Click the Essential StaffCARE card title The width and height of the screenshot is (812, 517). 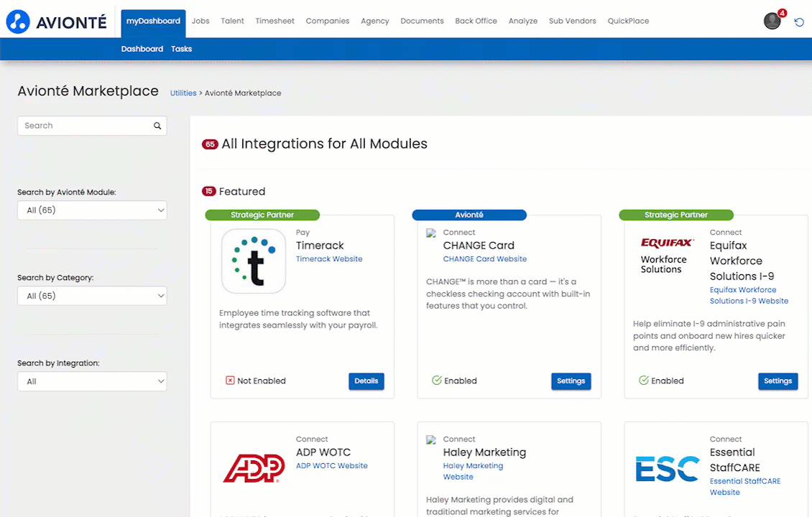click(x=735, y=460)
